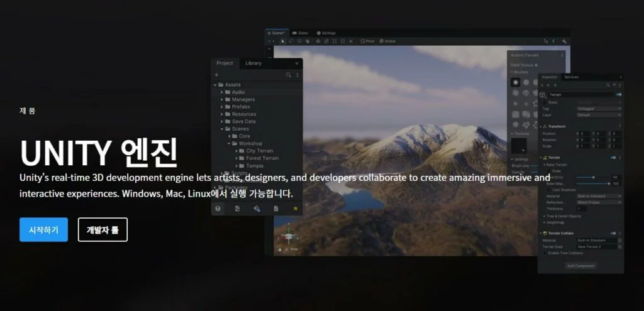This screenshot has height=311, width=644.
Task: Check Enable Tree Colliders
Action: tap(545, 253)
